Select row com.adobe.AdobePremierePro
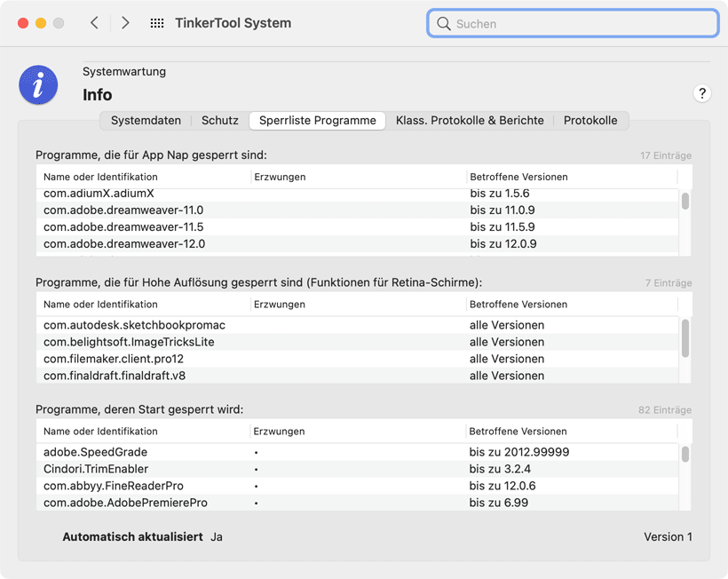728x579 pixels. pyautogui.click(x=358, y=503)
